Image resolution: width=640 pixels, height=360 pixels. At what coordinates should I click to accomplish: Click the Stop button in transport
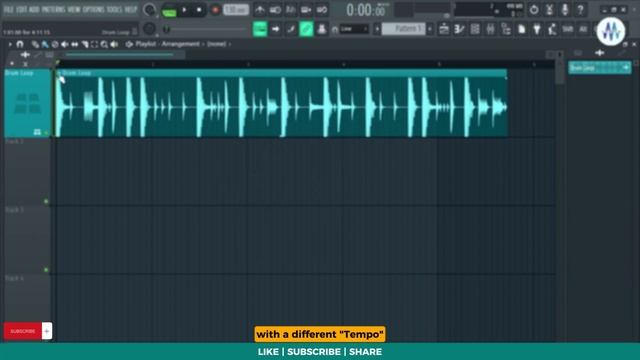tap(199, 10)
